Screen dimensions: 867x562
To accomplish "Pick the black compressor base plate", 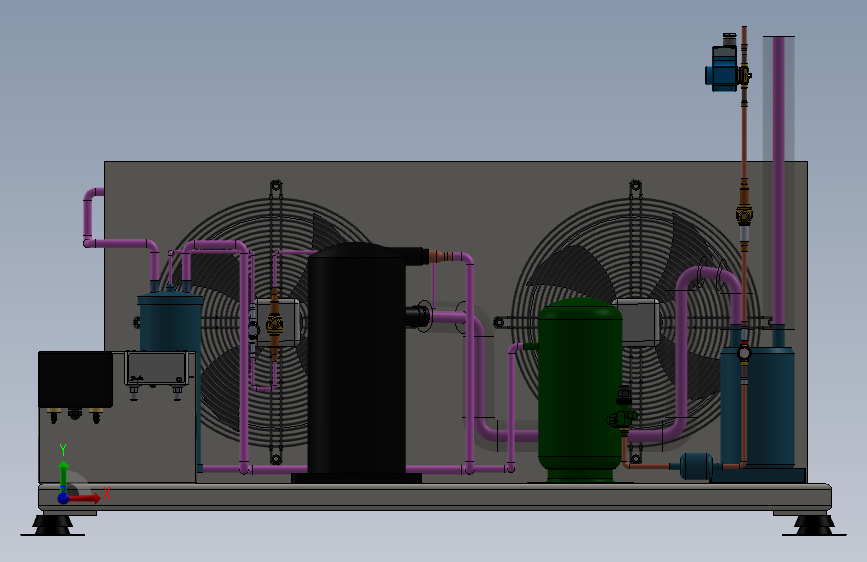I will (356, 478).
